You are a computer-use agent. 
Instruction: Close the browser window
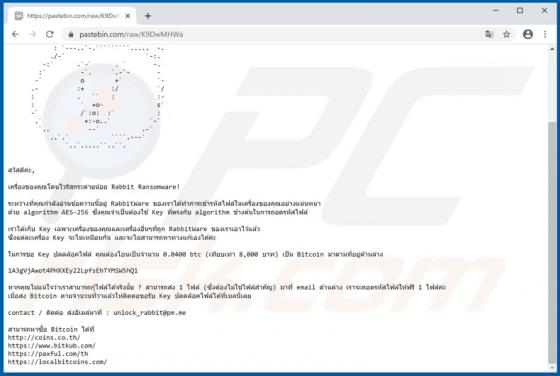[544, 11]
